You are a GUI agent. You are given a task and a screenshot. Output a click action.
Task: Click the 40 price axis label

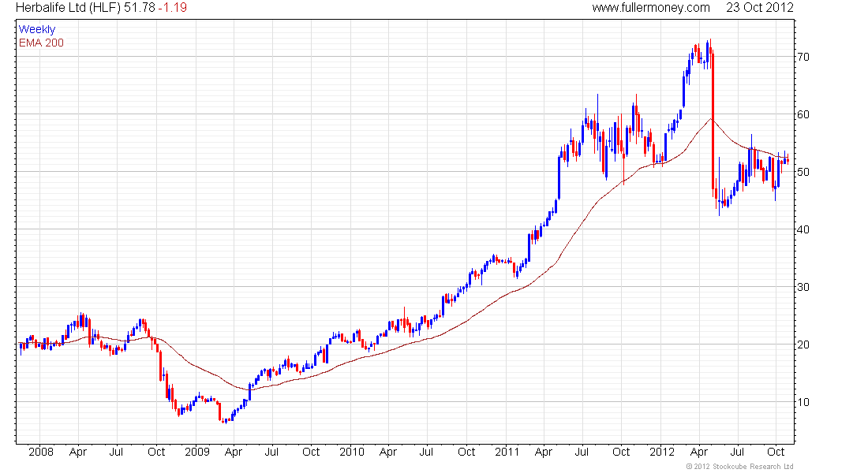pos(803,229)
